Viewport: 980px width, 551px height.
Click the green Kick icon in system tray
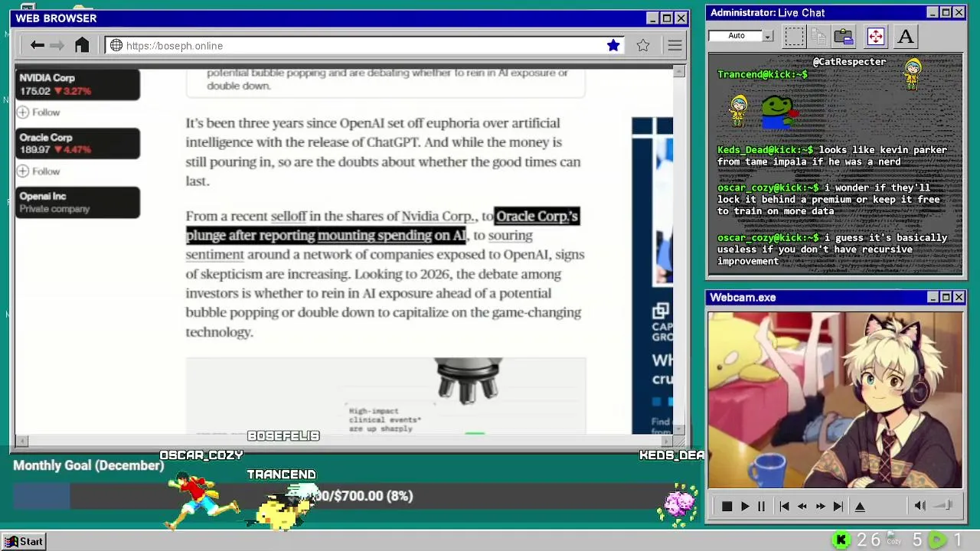(x=841, y=540)
